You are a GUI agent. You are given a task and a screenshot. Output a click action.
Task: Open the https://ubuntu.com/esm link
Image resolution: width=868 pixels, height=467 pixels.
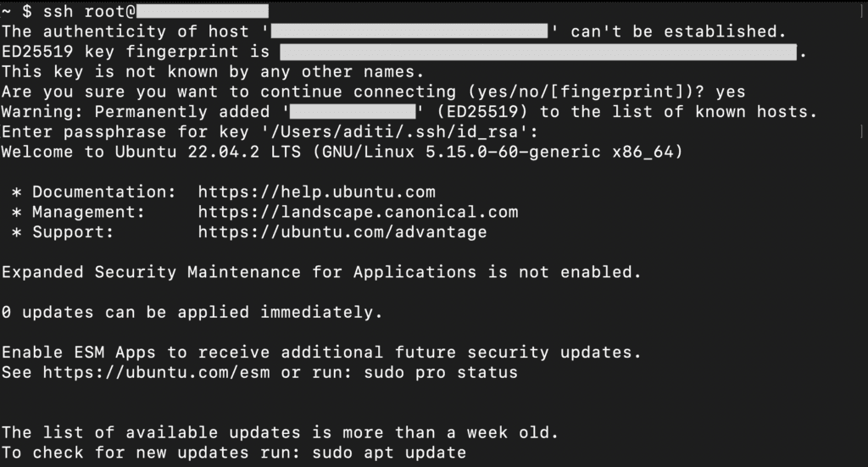156,372
